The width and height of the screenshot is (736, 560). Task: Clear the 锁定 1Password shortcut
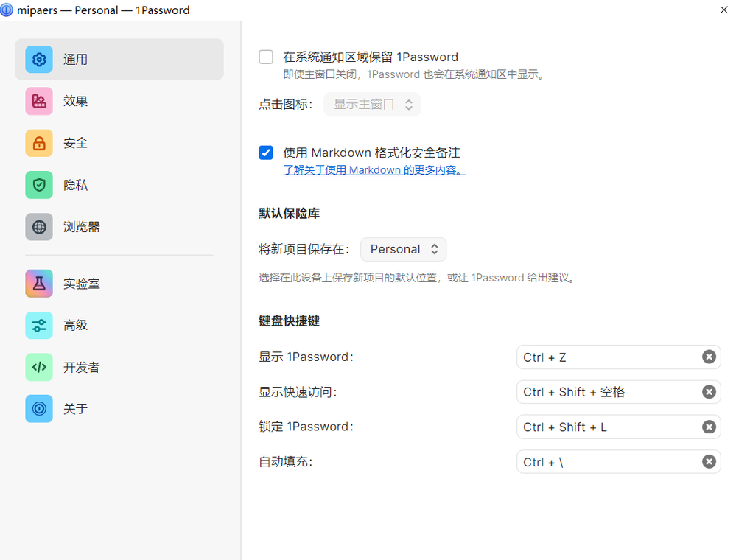tap(709, 427)
